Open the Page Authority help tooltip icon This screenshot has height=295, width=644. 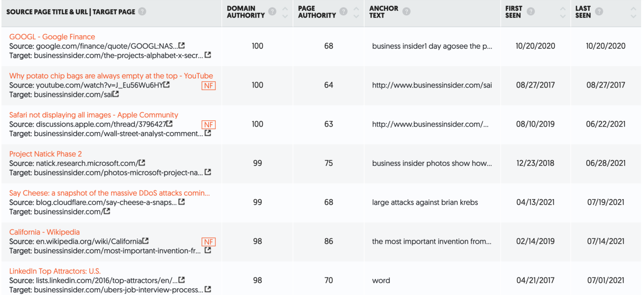pyautogui.click(x=344, y=12)
